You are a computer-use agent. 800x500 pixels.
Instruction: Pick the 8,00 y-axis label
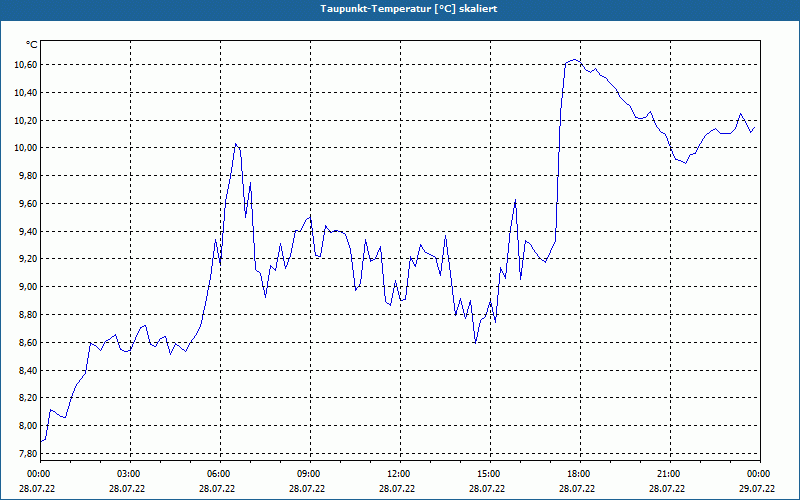click(28, 426)
